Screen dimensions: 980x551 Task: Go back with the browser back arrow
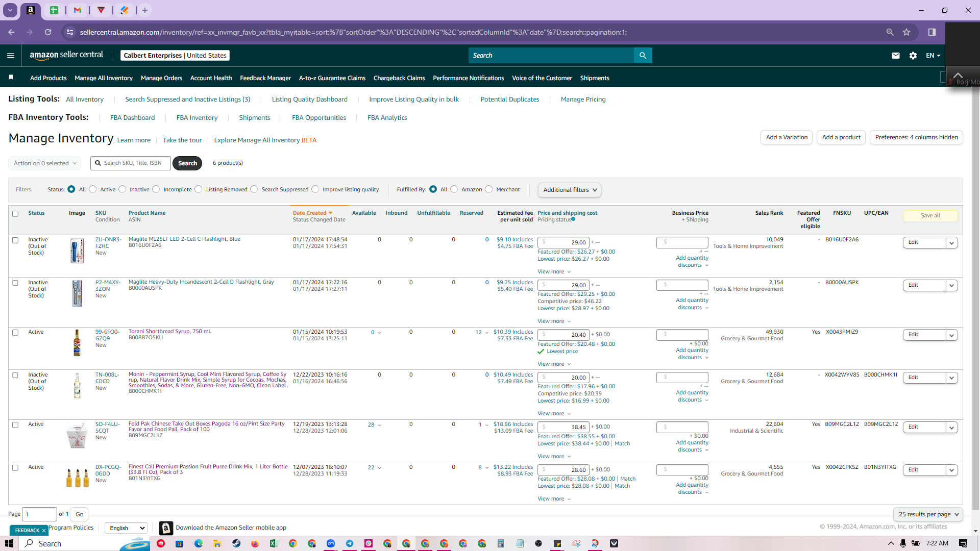pyautogui.click(x=11, y=32)
